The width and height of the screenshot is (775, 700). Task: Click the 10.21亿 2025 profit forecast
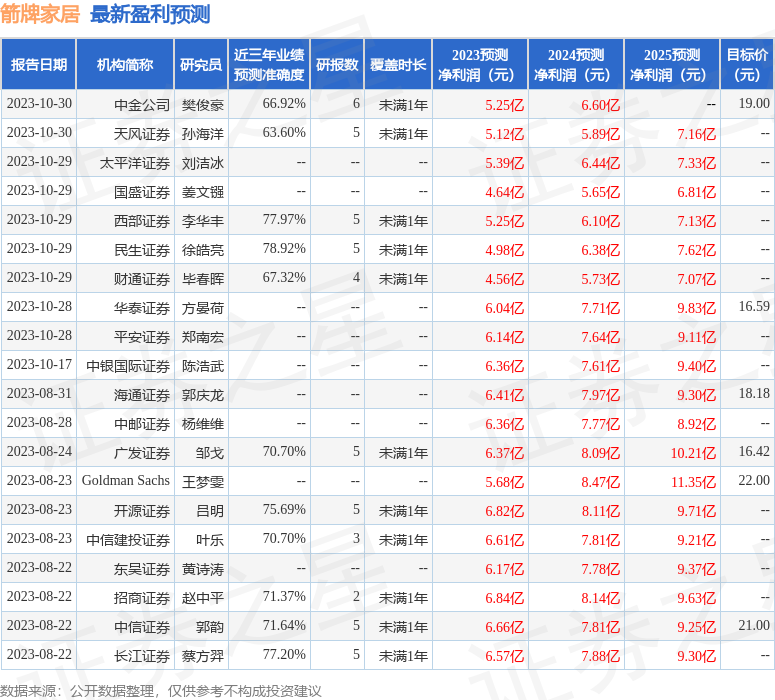tap(693, 453)
